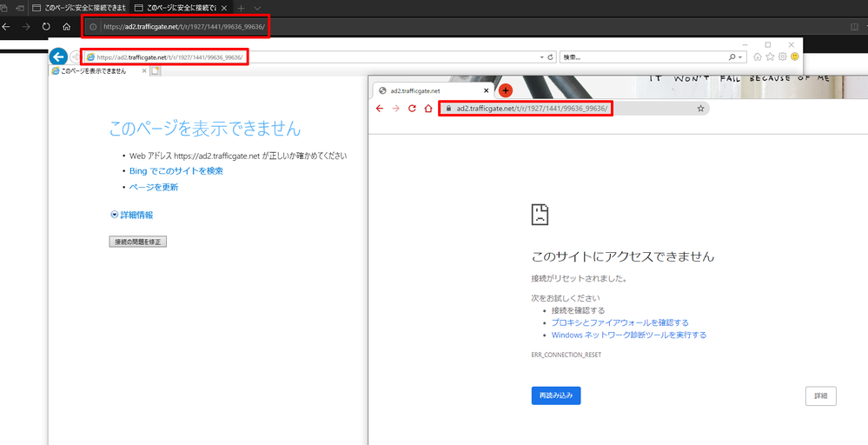Bookmark page with Chrome star icon
The height and width of the screenshot is (445, 868).
pyautogui.click(x=700, y=109)
